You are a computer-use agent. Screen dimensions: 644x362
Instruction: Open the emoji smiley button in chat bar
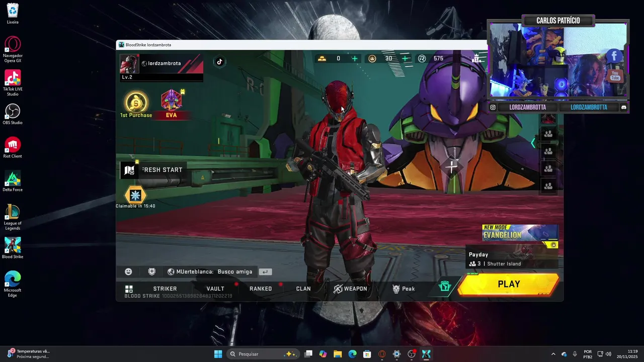pyautogui.click(x=128, y=271)
